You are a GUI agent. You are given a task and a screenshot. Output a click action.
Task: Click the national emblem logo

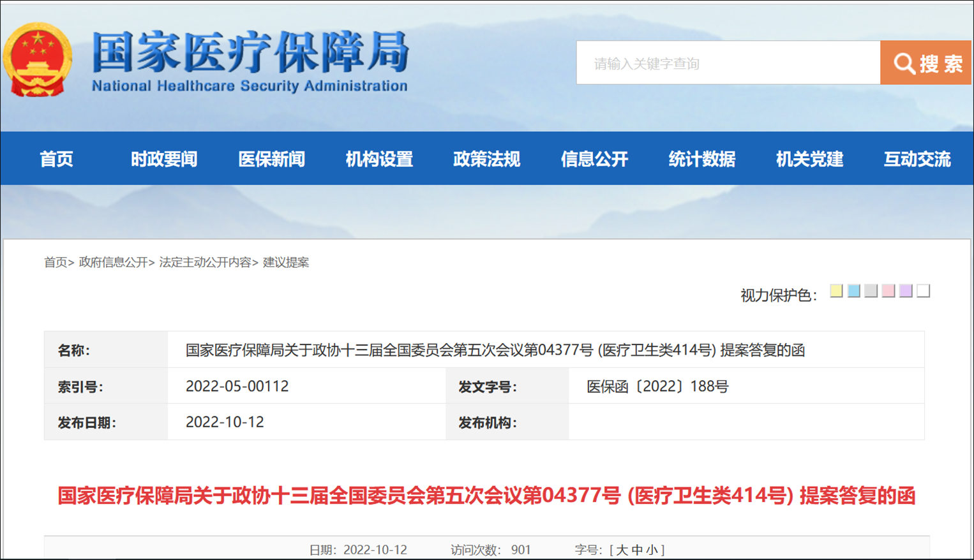coord(38,60)
